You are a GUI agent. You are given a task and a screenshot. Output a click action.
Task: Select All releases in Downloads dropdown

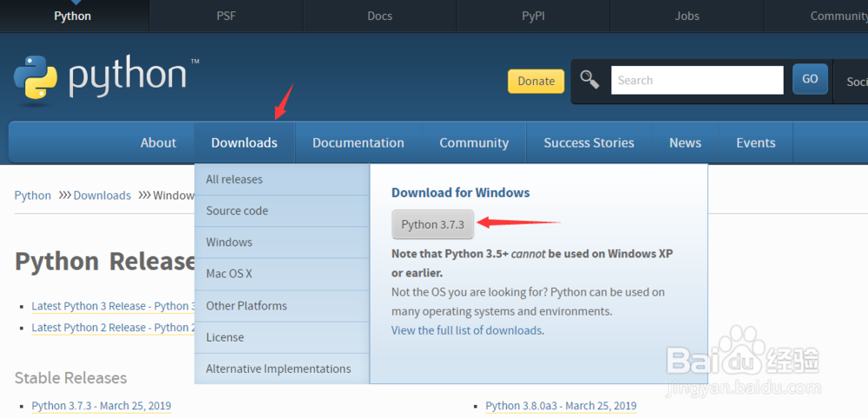(282, 180)
